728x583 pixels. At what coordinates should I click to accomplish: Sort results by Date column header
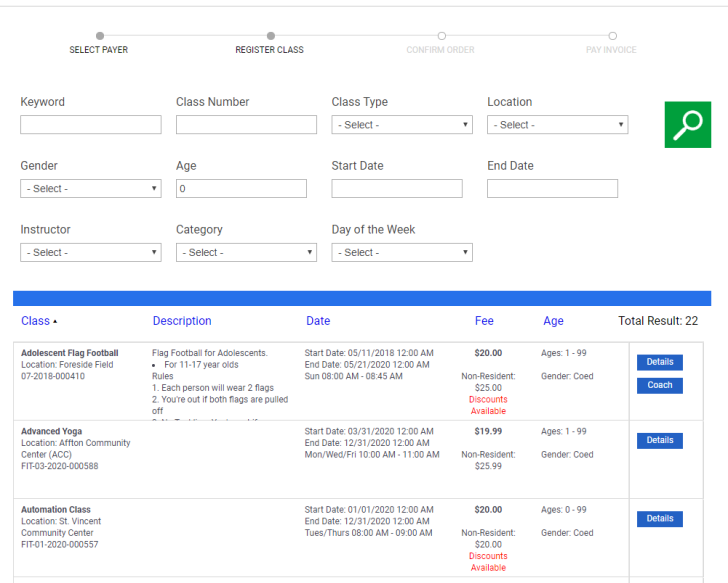(318, 321)
